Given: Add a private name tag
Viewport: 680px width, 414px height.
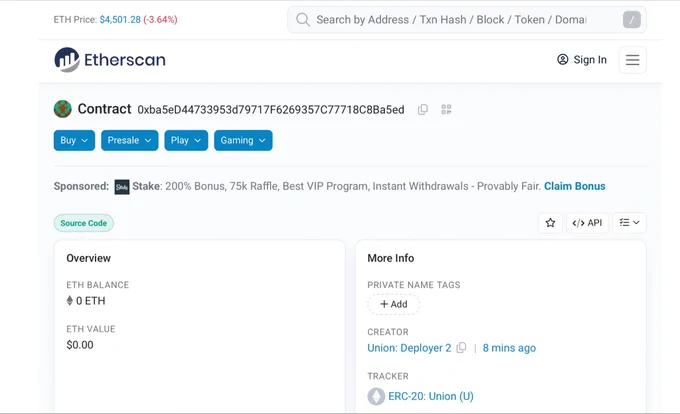Looking at the screenshot, I should click(x=393, y=304).
